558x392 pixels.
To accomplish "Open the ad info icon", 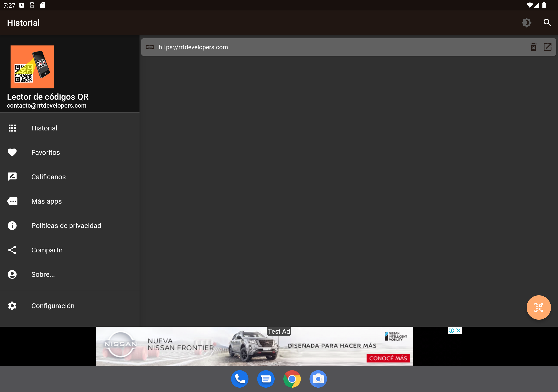I will pyautogui.click(x=452, y=330).
